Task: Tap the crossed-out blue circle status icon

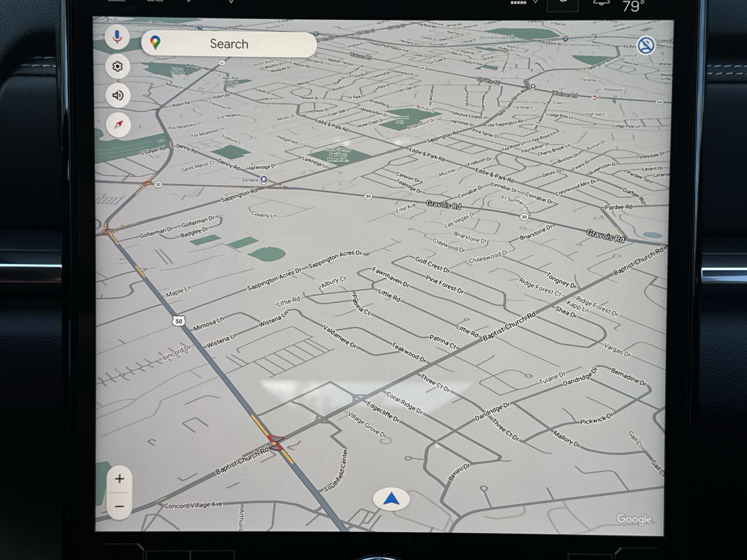Action: 646,46
